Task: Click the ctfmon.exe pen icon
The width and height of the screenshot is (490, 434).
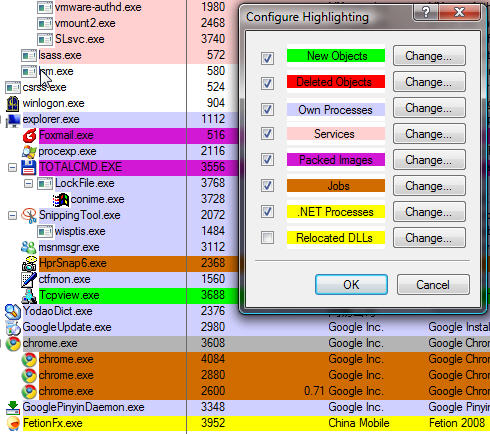Action: coord(29,280)
